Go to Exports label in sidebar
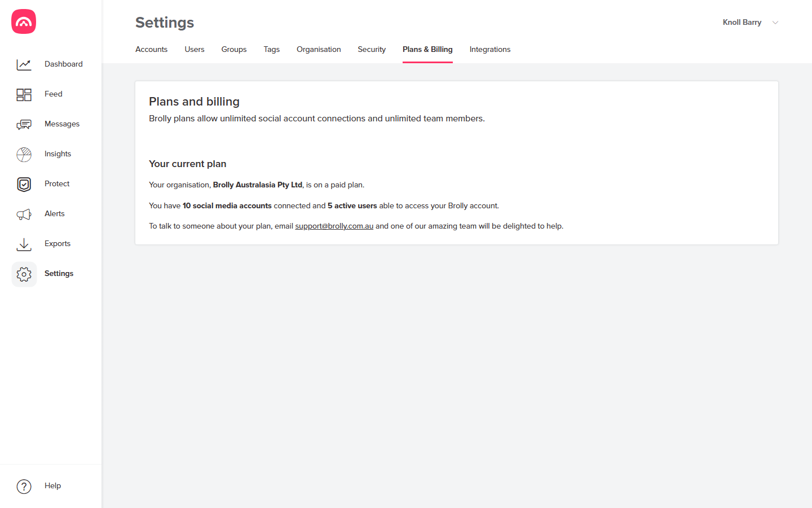The height and width of the screenshot is (508, 812). tap(58, 243)
